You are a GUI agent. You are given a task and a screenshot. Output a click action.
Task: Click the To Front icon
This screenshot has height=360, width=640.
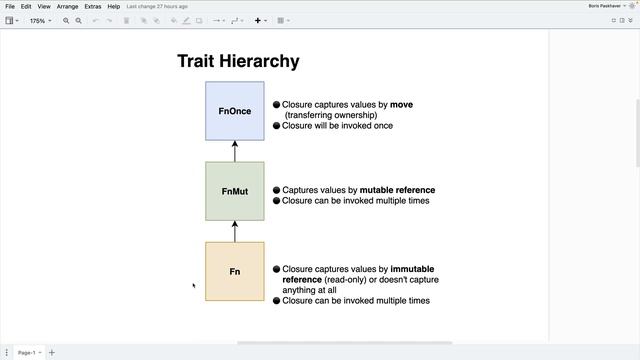(x=144, y=20)
